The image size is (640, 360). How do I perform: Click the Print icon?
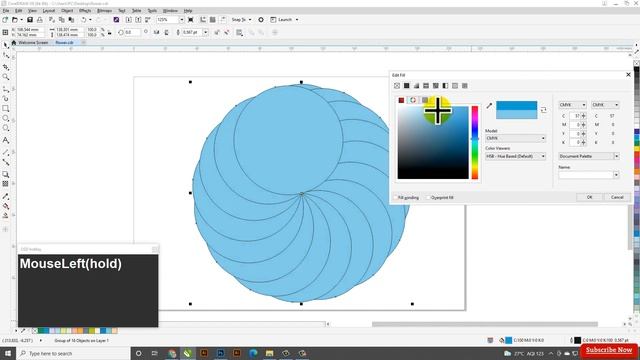click(40, 20)
